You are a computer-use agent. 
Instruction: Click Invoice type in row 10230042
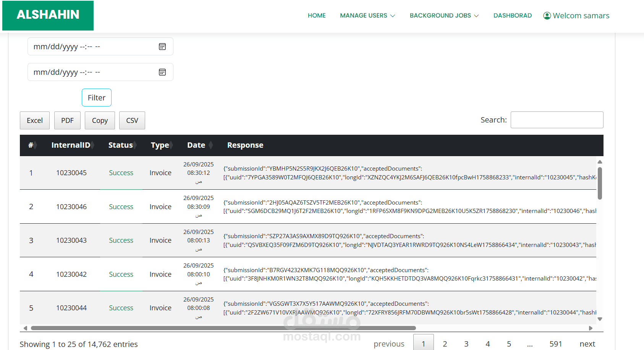pyautogui.click(x=160, y=274)
